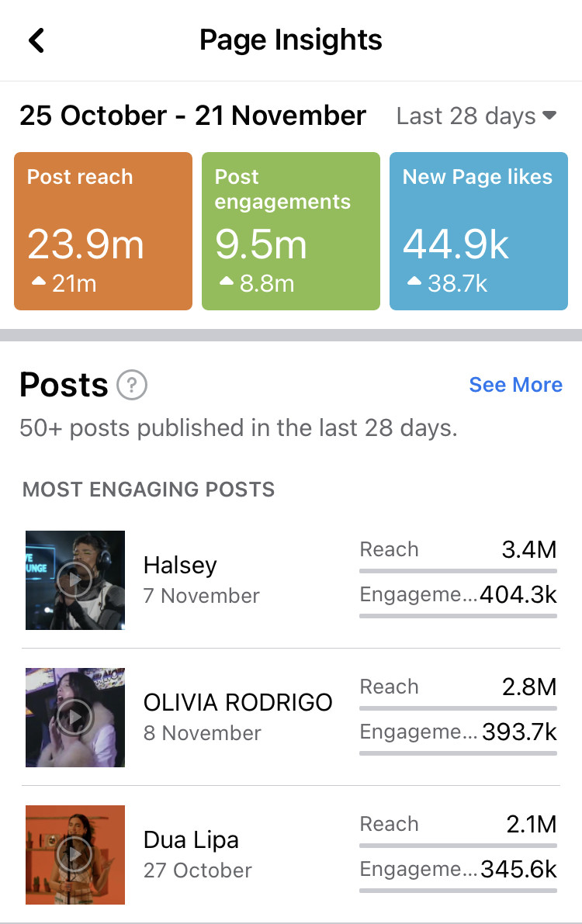
Task: Click the 25 October - 21 November date range
Action: (192, 116)
